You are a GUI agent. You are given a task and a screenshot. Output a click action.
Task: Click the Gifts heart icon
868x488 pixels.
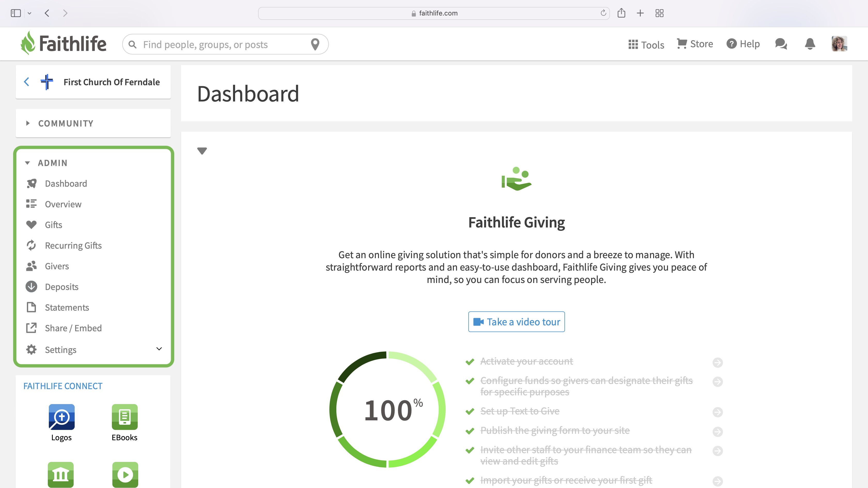31,225
